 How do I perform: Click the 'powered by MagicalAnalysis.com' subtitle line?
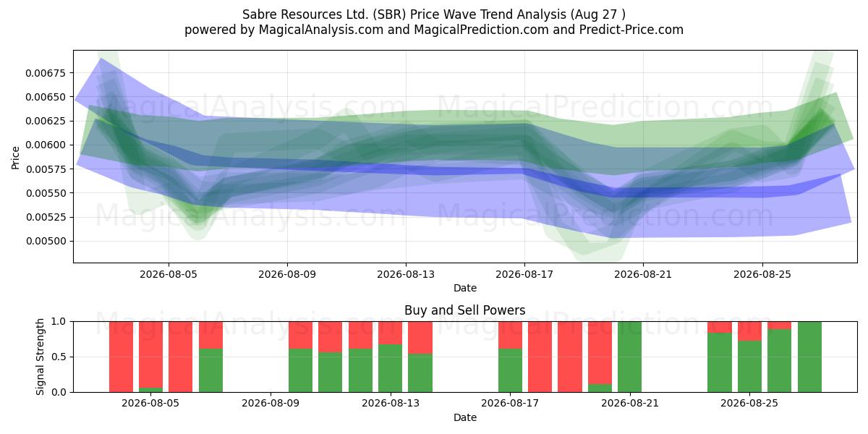[x=434, y=30]
